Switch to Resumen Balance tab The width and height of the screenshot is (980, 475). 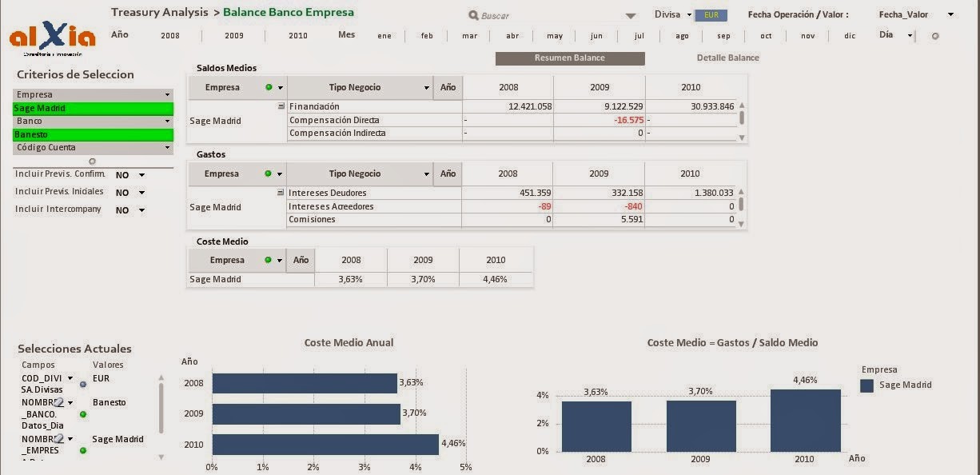click(570, 58)
